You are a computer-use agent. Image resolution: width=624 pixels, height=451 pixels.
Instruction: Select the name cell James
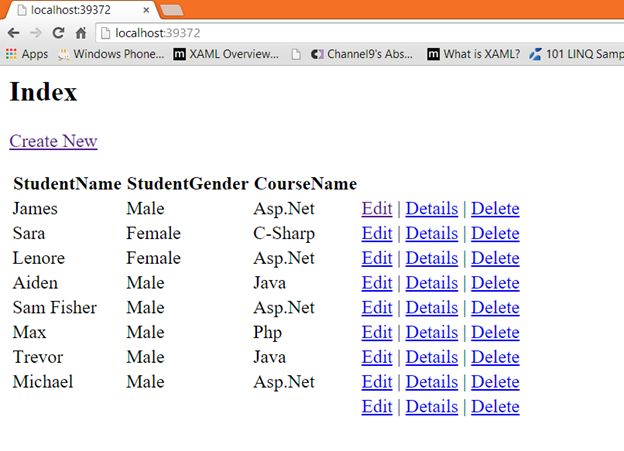click(x=35, y=209)
